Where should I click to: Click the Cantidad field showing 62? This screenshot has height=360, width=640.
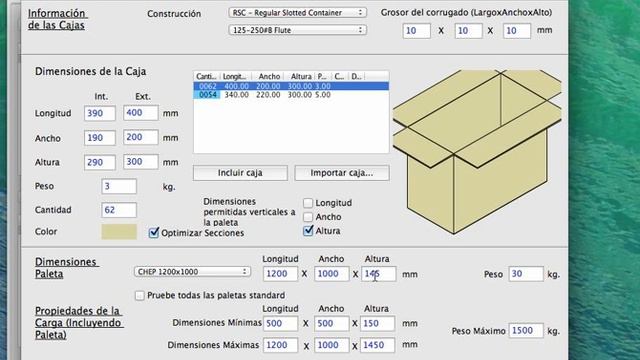[119, 210]
